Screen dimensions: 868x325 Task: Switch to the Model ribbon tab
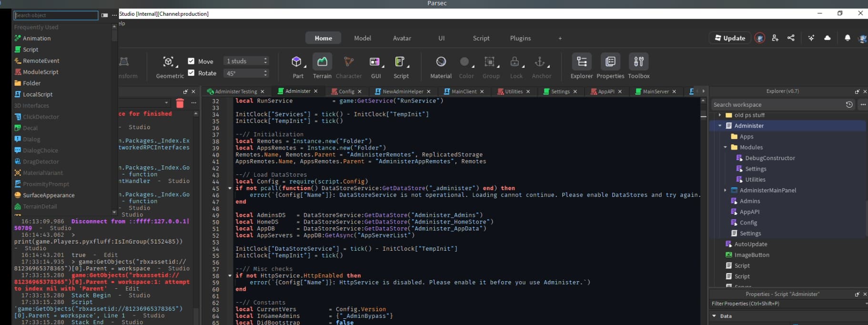click(363, 38)
